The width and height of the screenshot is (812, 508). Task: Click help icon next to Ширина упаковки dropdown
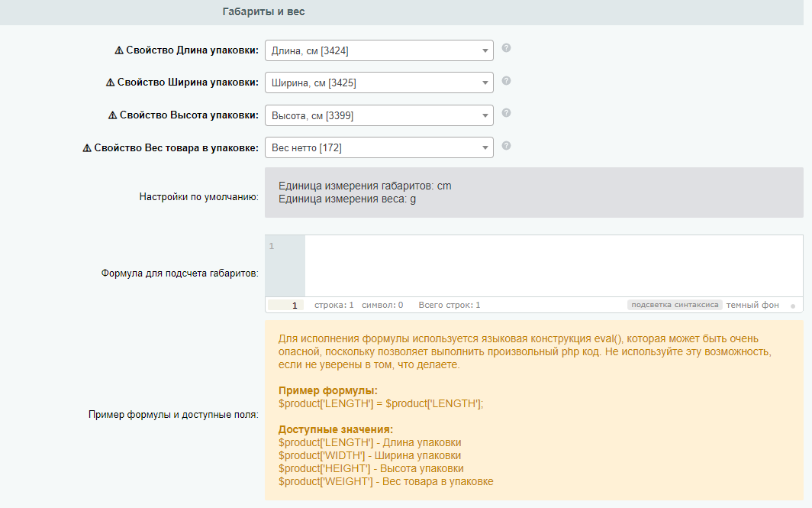coord(507,80)
